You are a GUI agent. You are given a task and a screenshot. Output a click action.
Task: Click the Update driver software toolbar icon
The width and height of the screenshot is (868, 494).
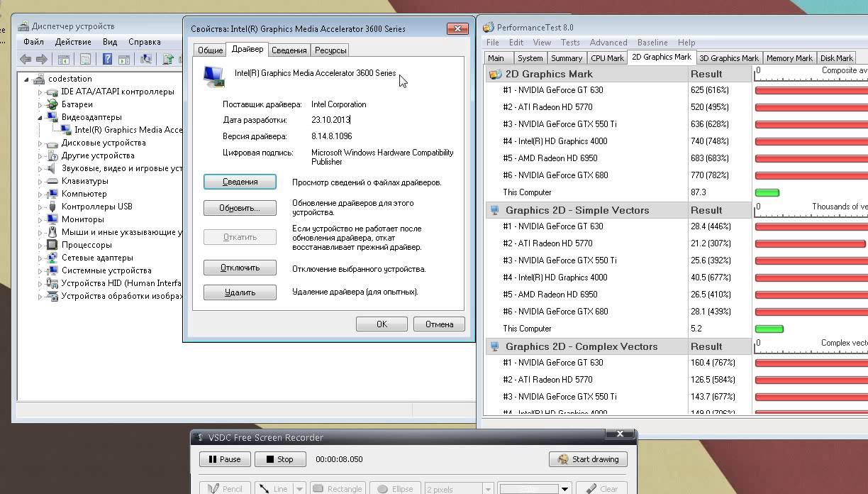point(168,60)
